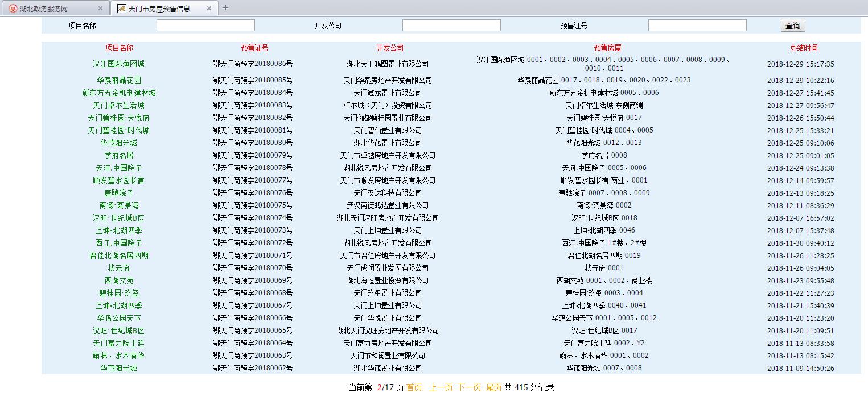Image resolution: width=868 pixels, height=393 pixels.
Task: Go to 首页 first page
Action: coord(414,387)
